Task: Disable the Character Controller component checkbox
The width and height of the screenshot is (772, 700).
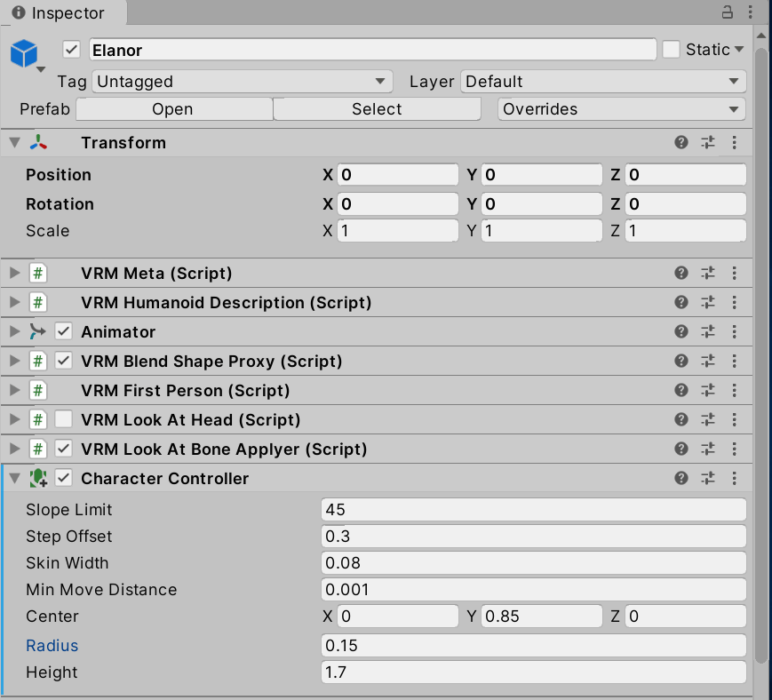Action: point(64,479)
